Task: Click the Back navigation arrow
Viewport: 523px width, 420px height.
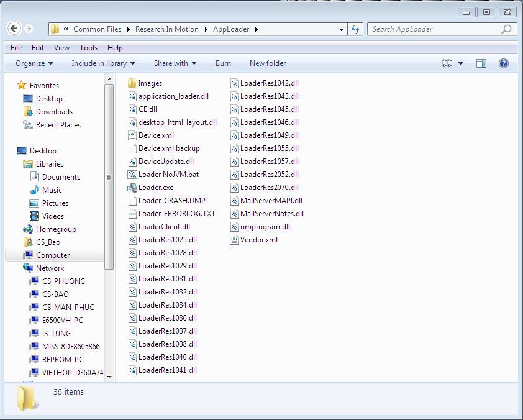Action: click(14, 29)
